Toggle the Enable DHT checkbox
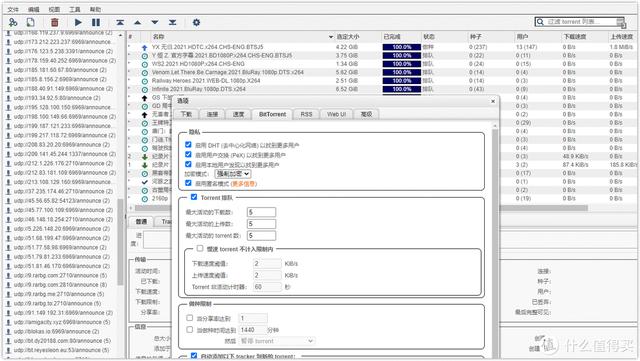Screen dimensions: 640x361 188,145
